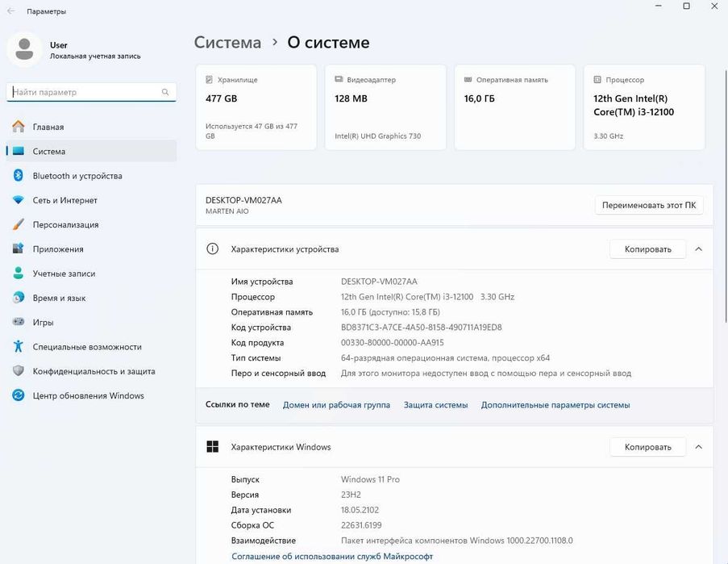728x564 pixels.
Task: Open the Хранилище 477 GB card
Action: 256,107
